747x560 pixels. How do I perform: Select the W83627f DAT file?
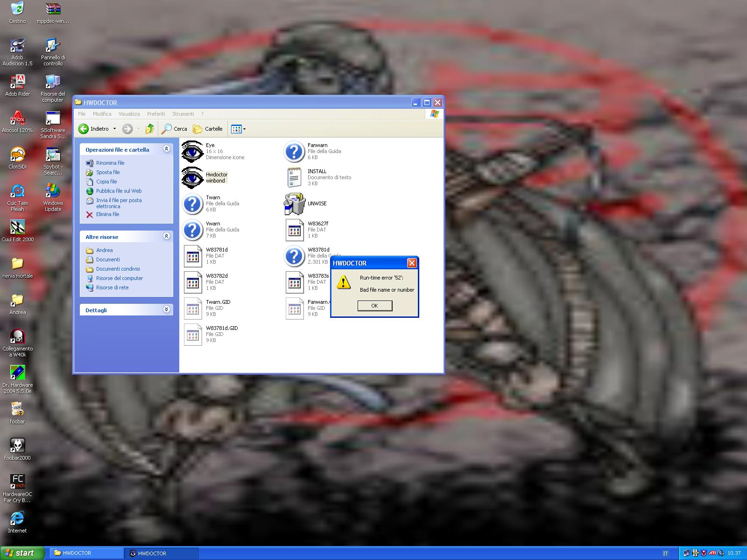coord(294,230)
